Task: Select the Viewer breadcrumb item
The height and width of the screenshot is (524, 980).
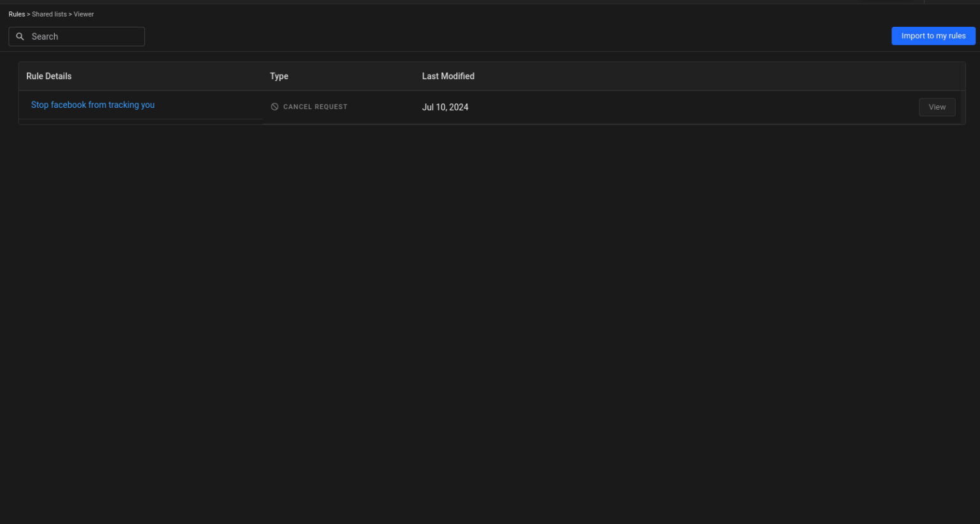Action: point(84,14)
